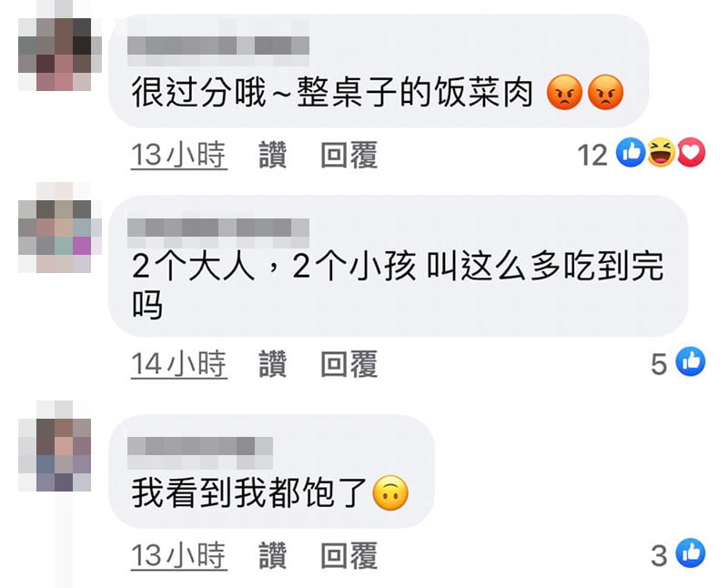Like the comment about 整桌子的饭菜肉
Image resolution: width=728 pixels, height=588 pixels.
coord(272,155)
